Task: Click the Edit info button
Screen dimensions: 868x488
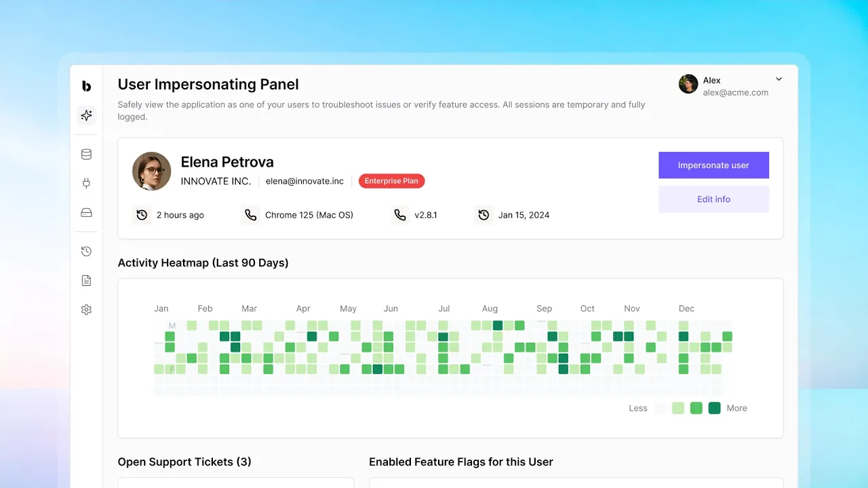Action: 713,199
